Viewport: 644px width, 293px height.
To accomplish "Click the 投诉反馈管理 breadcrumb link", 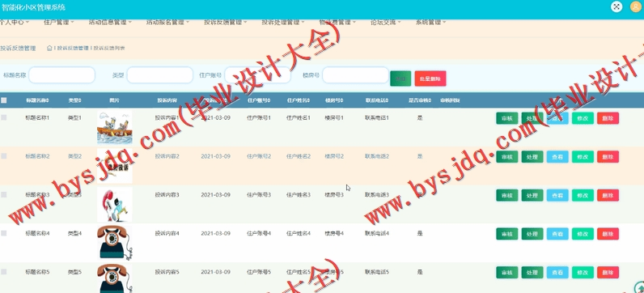I will point(73,48).
